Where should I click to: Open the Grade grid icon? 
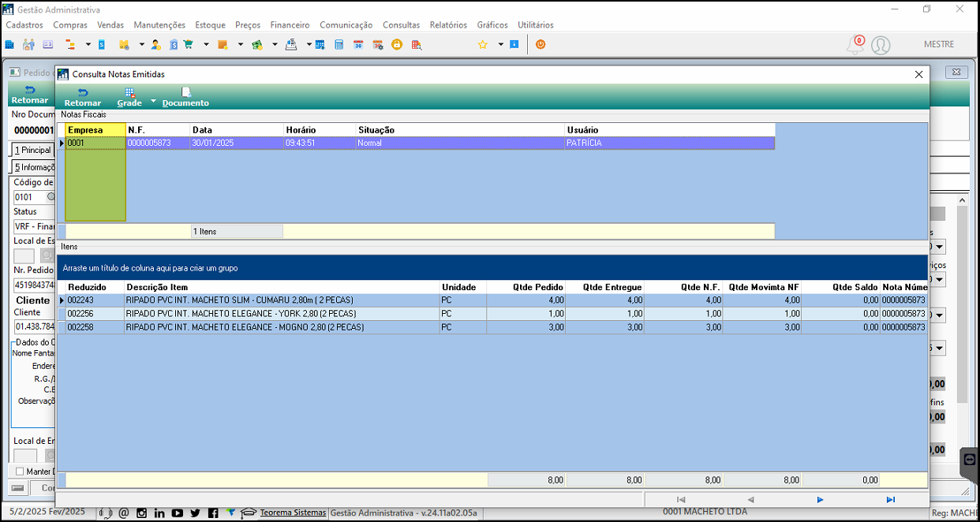pyautogui.click(x=130, y=92)
